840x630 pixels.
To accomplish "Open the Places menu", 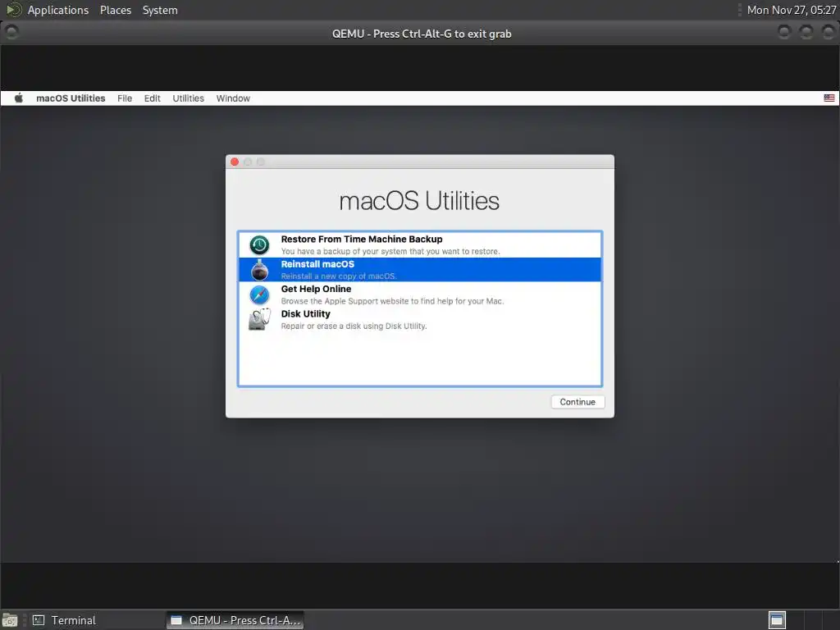I will (x=116, y=10).
